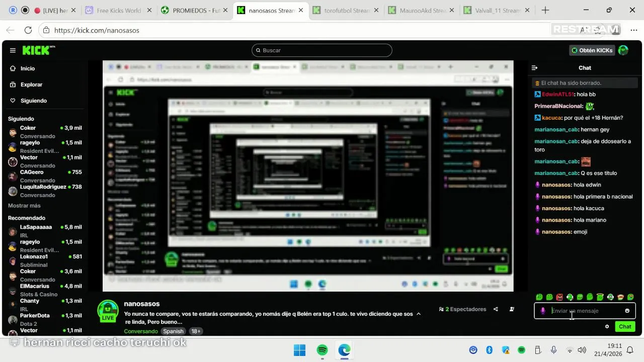Click kacuca username in chat
Screen dimensions: 644x362
point(551,118)
